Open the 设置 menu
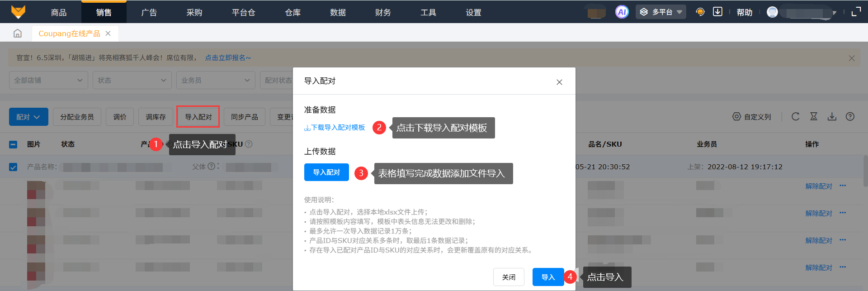The height and width of the screenshot is (291, 868). pyautogui.click(x=474, y=12)
